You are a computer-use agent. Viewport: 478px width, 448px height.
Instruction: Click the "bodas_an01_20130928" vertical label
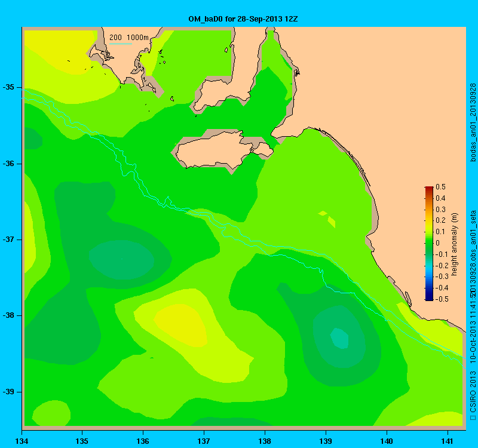[473, 122]
